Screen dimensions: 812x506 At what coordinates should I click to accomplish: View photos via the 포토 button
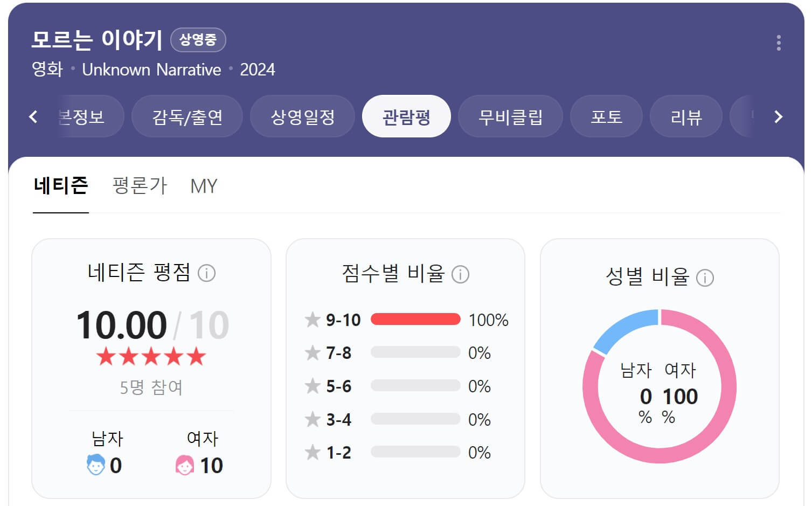tap(606, 116)
